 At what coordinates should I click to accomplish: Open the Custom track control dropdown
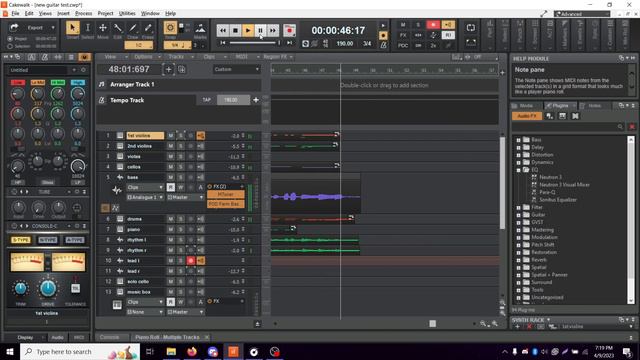tap(236, 69)
